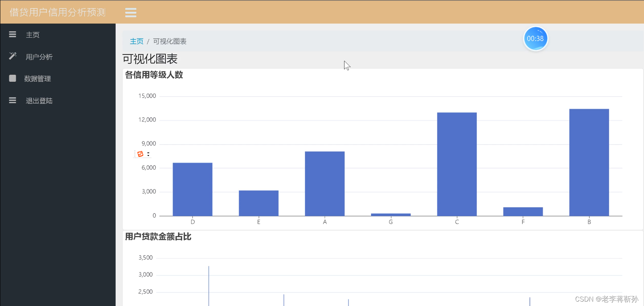Image resolution: width=644 pixels, height=306 pixels.
Task: Click the 2,500 y-axis label in lower chart
Action: [146, 292]
